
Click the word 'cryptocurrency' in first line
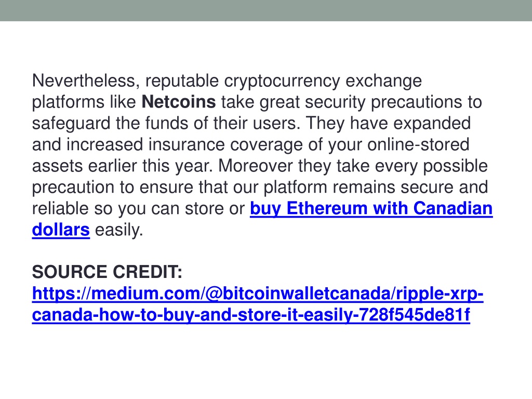pos(282,82)
